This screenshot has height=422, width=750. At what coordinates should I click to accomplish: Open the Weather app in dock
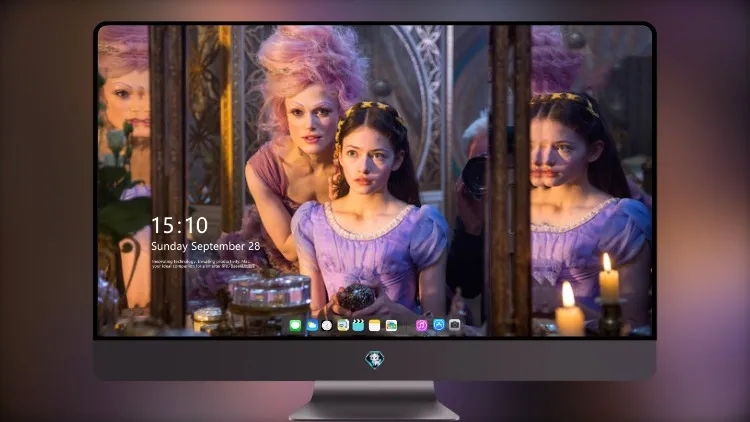(x=312, y=325)
